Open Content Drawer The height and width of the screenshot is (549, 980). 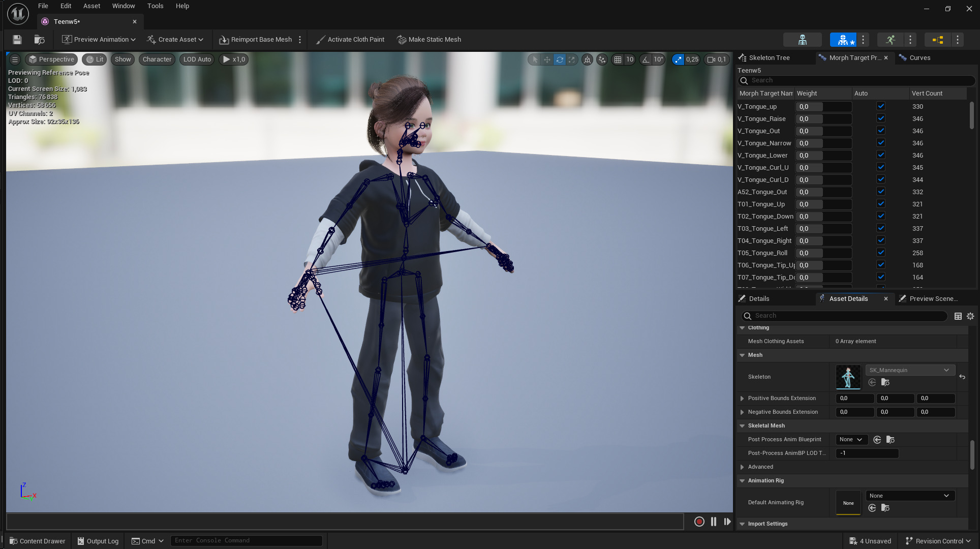[37, 541]
